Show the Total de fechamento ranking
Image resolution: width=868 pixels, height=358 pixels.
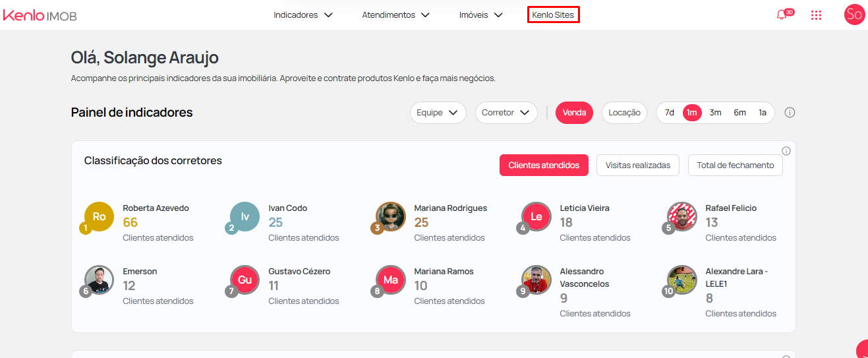tap(736, 165)
